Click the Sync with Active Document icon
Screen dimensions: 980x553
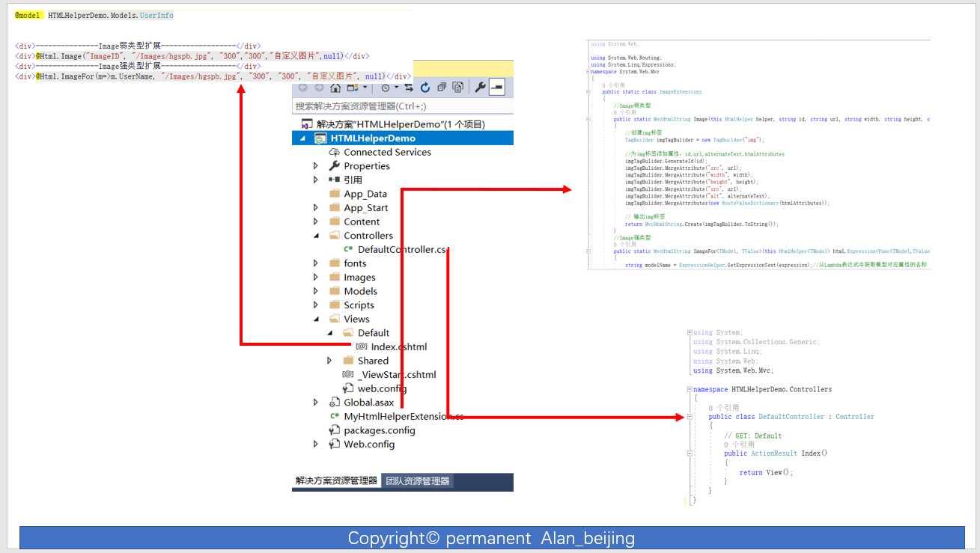click(x=410, y=88)
